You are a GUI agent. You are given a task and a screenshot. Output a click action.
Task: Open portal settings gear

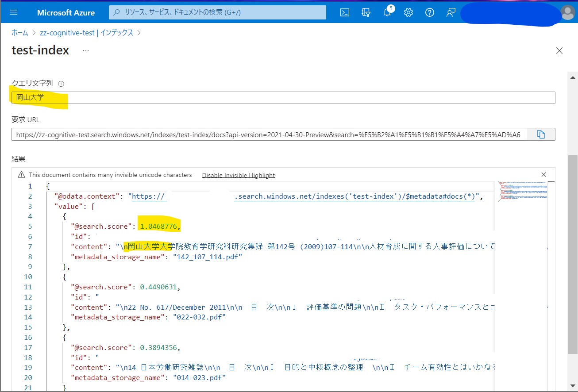pyautogui.click(x=408, y=12)
